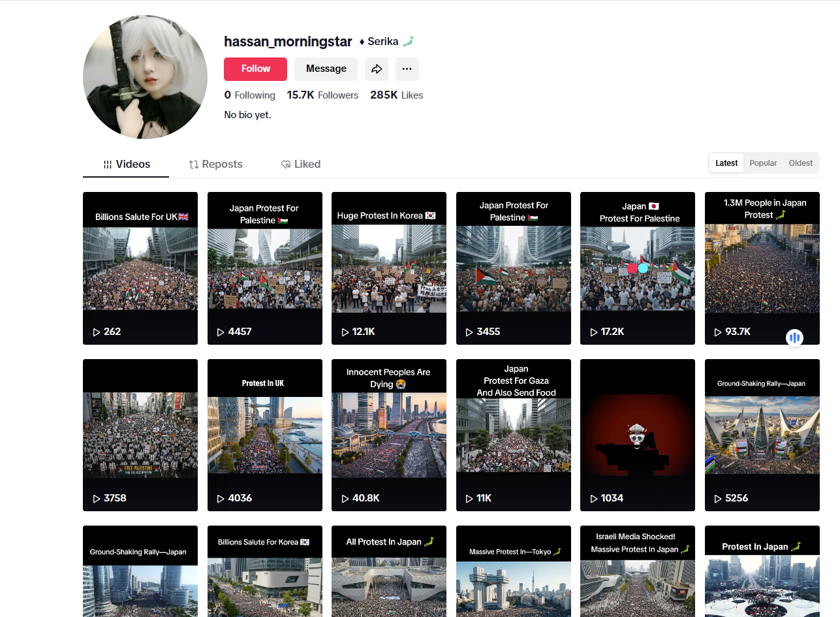
Task: Click the profile avatar picture
Action: [x=145, y=77]
